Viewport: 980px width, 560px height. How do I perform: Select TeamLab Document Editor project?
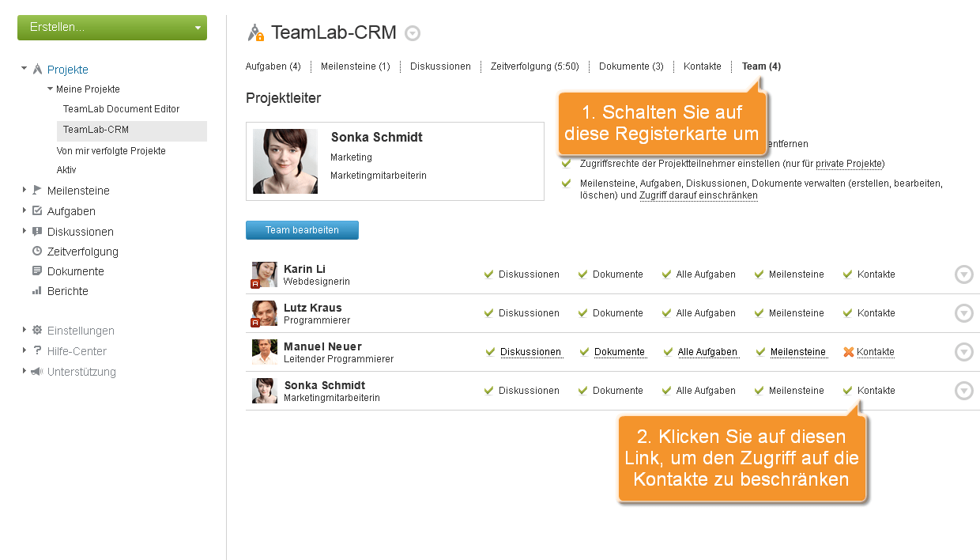(122, 109)
